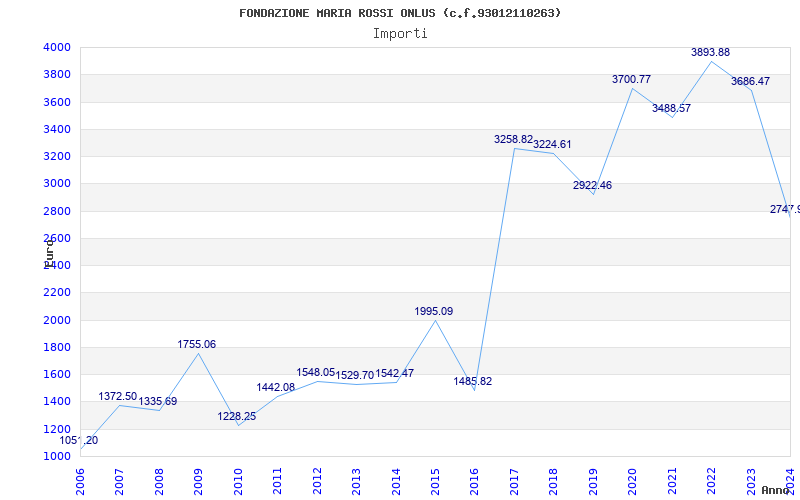Select data label 1548.05

click(x=316, y=372)
